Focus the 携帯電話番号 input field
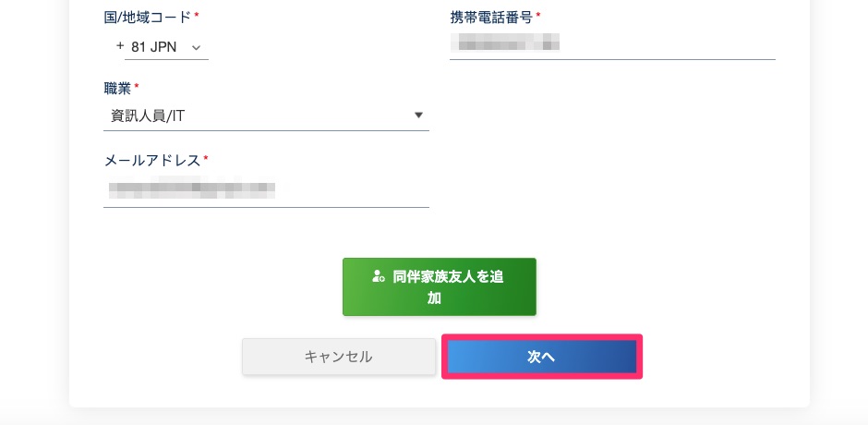868x425 pixels. (611, 43)
